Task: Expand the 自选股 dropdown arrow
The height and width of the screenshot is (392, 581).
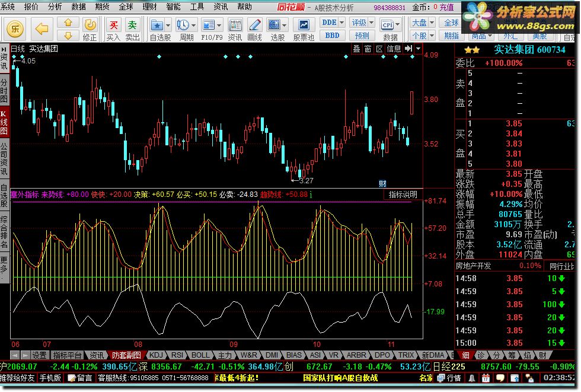Action: (x=168, y=26)
